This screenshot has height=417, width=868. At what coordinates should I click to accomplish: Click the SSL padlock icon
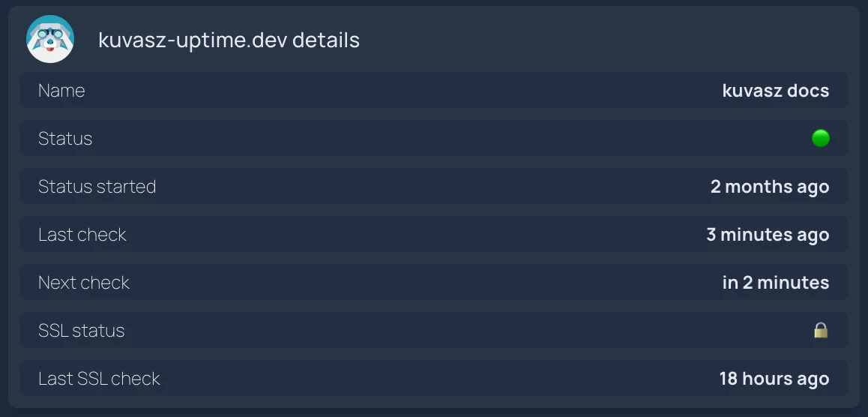[x=821, y=330]
